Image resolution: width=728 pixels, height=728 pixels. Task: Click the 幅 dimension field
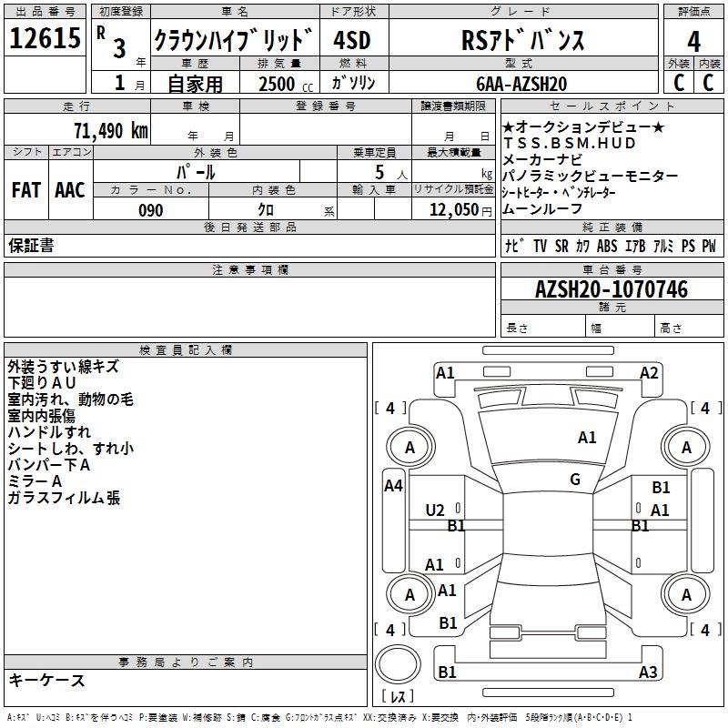click(x=620, y=326)
